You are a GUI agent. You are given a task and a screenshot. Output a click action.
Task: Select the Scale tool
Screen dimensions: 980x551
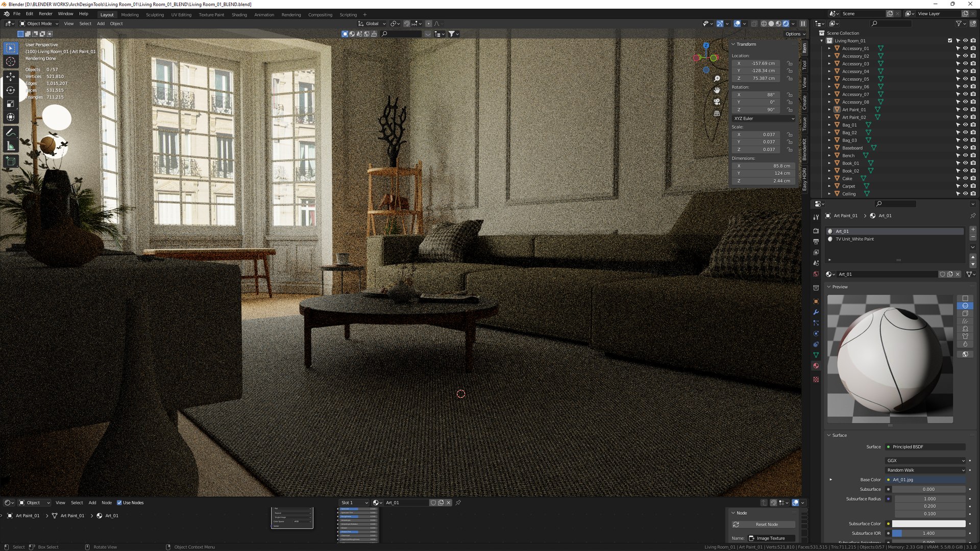pyautogui.click(x=11, y=104)
